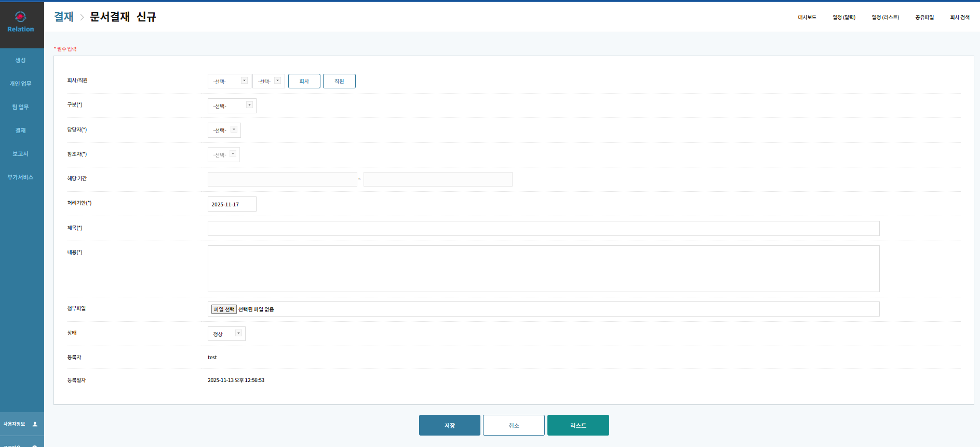This screenshot has width=980, height=447.
Task: Click the 등록자 value test
Action: tap(212, 358)
